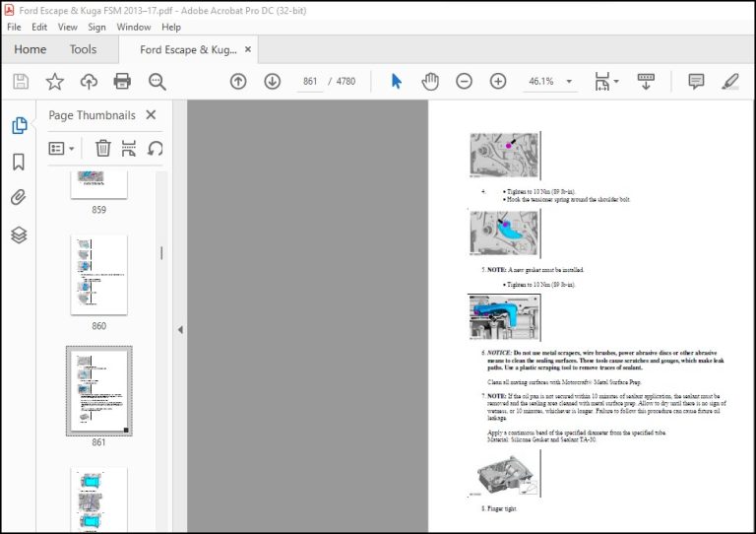The image size is (756, 534).
Task: Open the Bookmarks sidebar icon
Action: 19,163
